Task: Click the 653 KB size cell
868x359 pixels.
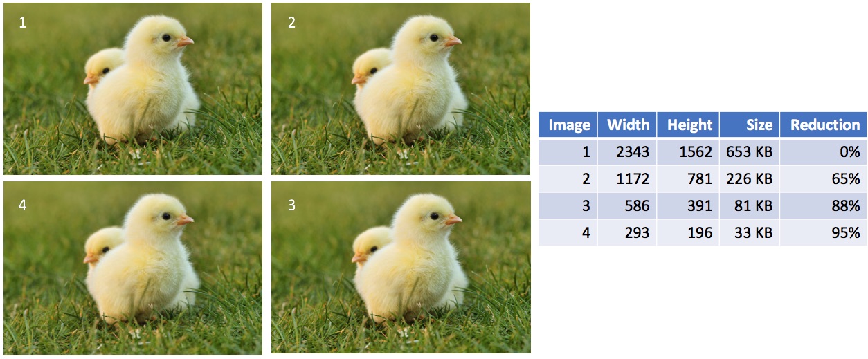Action: [x=750, y=151]
